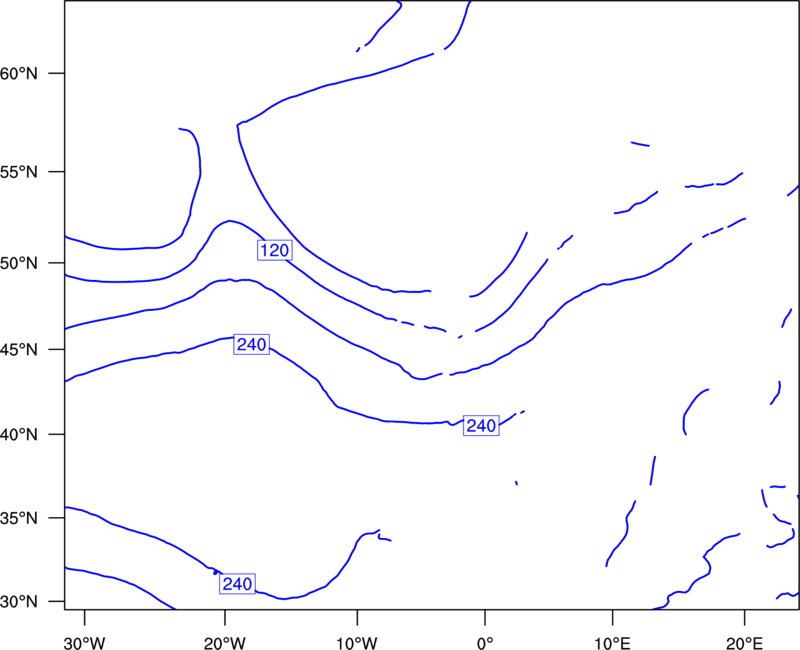Select the 240 contour label near 45°N
This screenshot has height=650, width=800.
coord(252,344)
